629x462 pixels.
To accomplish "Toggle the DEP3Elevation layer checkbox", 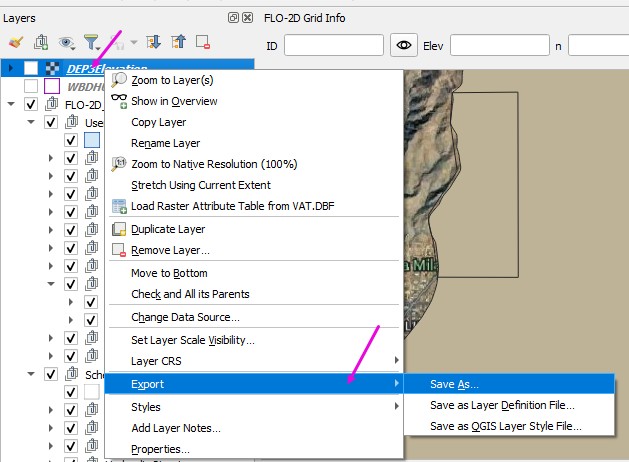I will 31,68.
